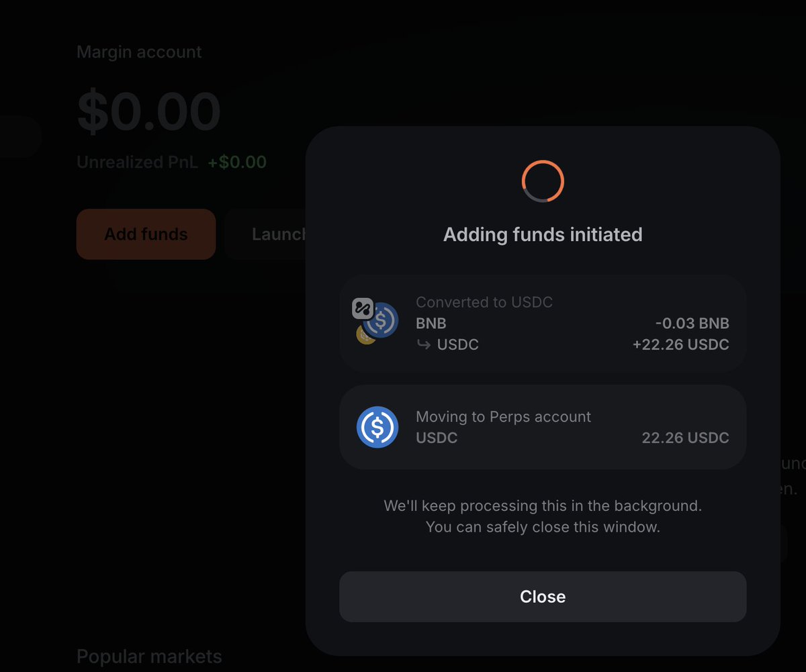Click the orange loading spinner icon
Image resolution: width=806 pixels, height=672 pixels.
(x=543, y=181)
